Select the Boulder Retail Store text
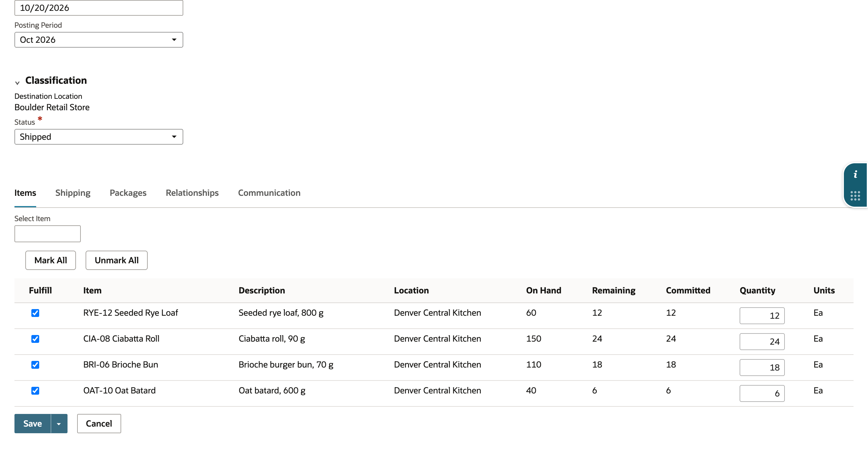Viewport: 868px width, 476px height. [52, 108]
